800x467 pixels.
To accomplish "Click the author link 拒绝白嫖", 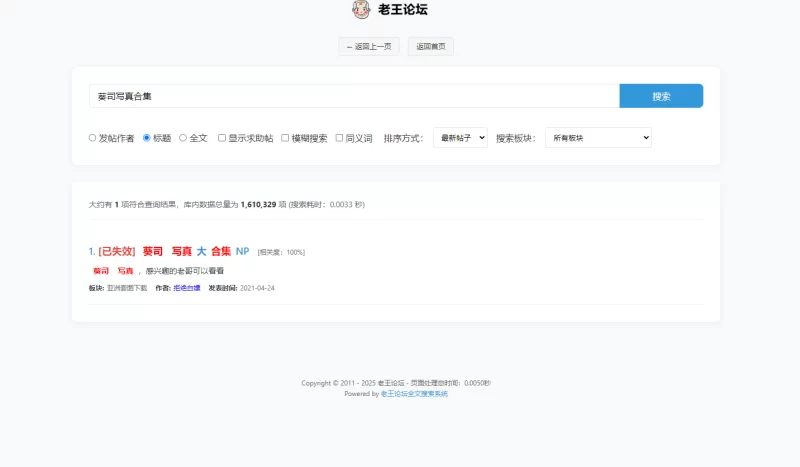I will [x=186, y=288].
